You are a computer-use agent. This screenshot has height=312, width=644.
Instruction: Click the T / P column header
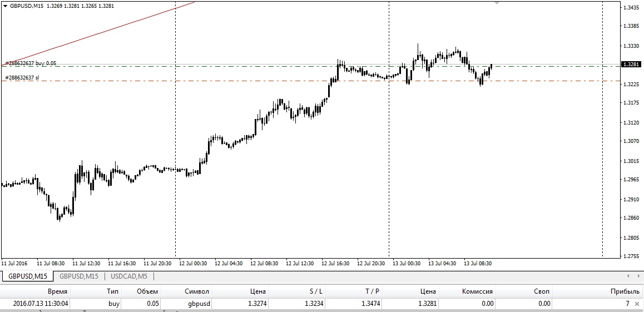[354, 291]
